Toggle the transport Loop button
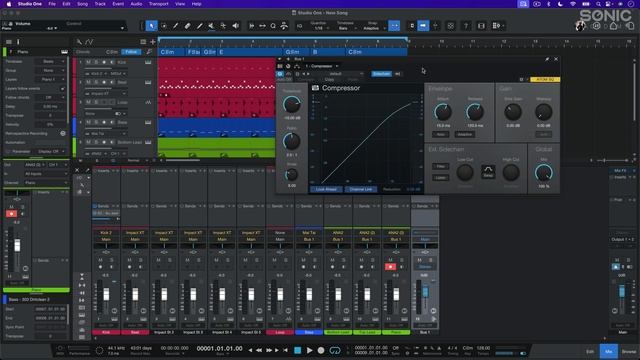This screenshot has width=640, height=360. pyautogui.click(x=335, y=350)
